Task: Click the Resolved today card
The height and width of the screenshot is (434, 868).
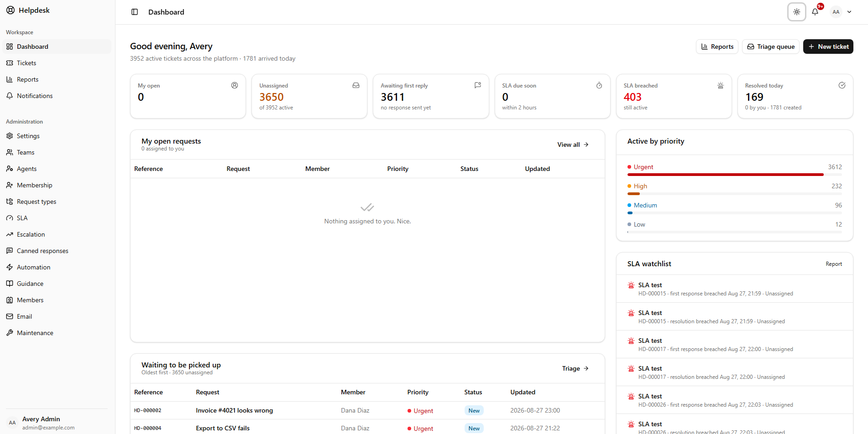Action: tap(795, 96)
